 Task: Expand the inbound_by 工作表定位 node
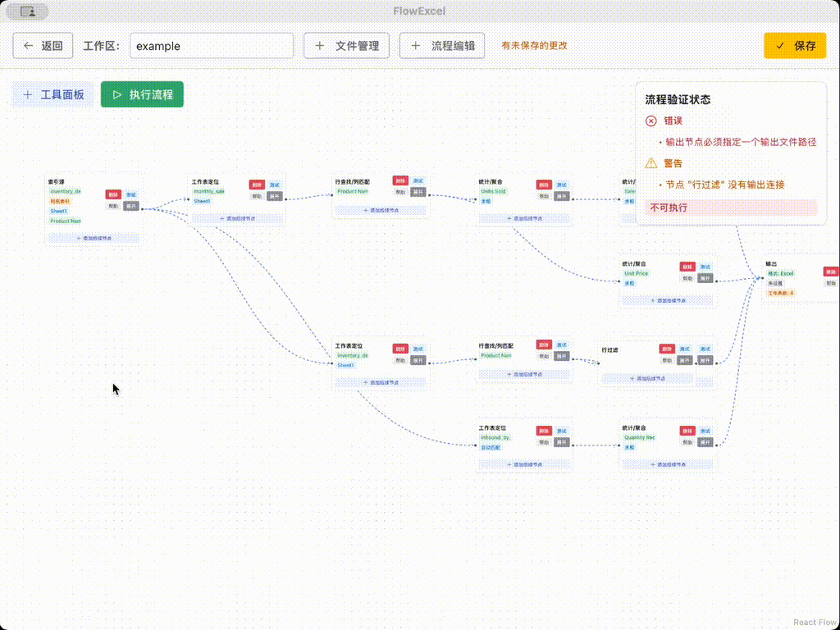[562, 442]
